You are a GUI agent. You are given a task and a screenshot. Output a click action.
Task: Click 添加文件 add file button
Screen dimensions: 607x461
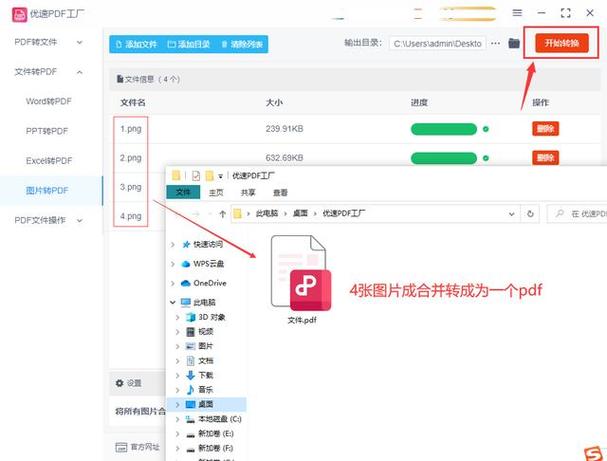(136, 44)
